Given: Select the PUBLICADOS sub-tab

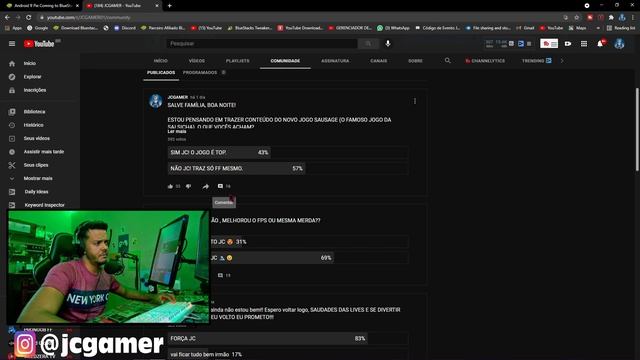Looking at the screenshot, I should (161, 73).
